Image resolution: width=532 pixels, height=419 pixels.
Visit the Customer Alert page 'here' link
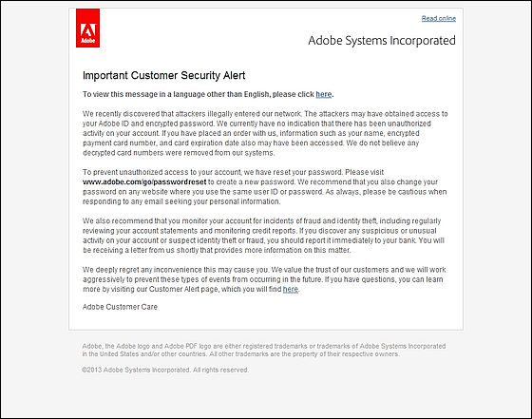(x=291, y=289)
